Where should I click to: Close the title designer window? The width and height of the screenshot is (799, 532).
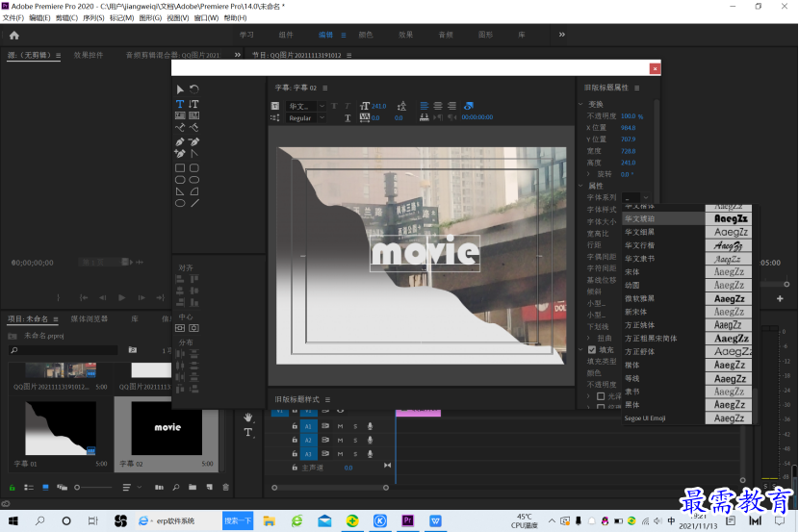click(655, 68)
